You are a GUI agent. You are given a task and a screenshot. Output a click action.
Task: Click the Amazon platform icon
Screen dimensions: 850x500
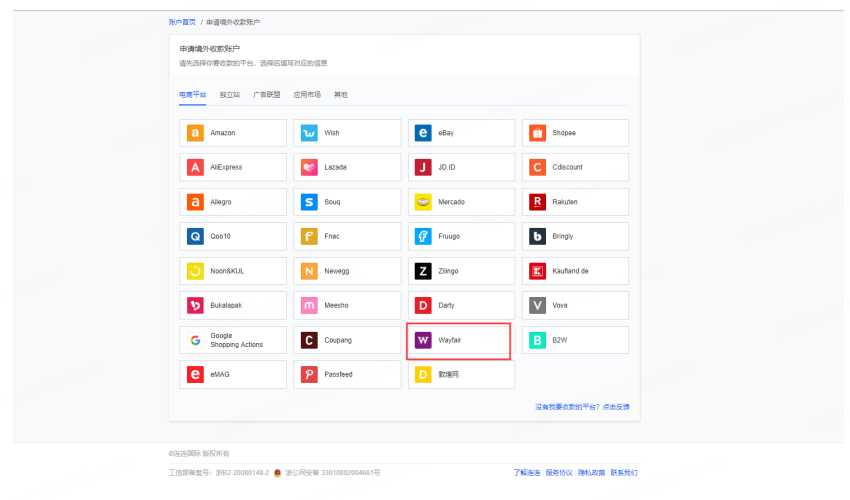click(195, 133)
